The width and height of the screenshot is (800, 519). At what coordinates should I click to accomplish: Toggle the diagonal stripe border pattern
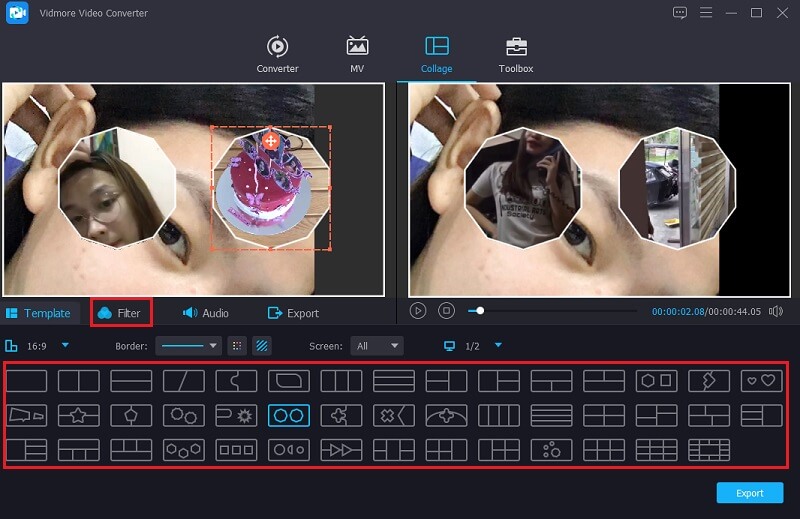click(261, 346)
